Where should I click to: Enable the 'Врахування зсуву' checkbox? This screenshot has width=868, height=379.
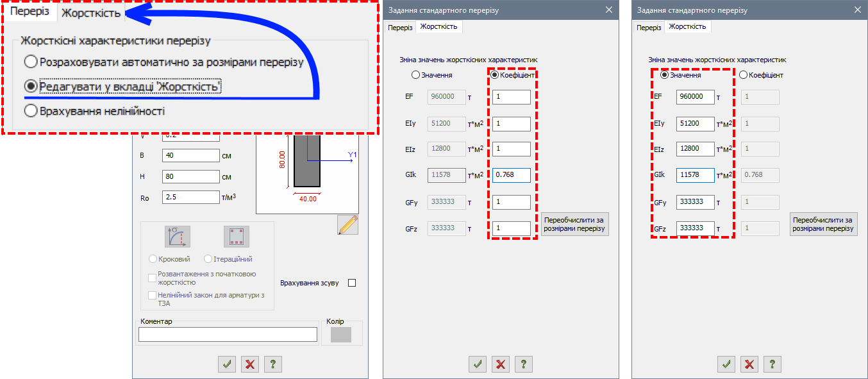coord(351,283)
